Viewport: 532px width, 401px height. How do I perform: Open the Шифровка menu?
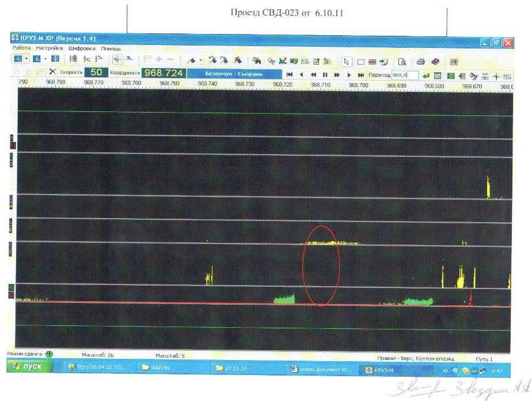82,48
